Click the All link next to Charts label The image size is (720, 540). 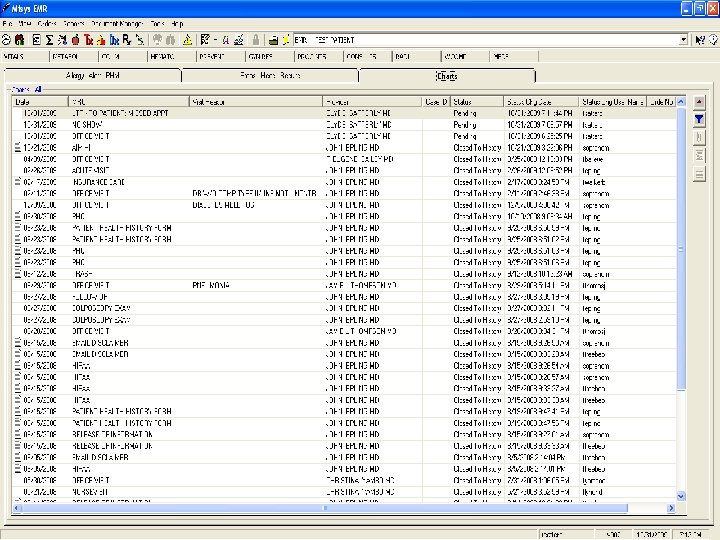38,89
